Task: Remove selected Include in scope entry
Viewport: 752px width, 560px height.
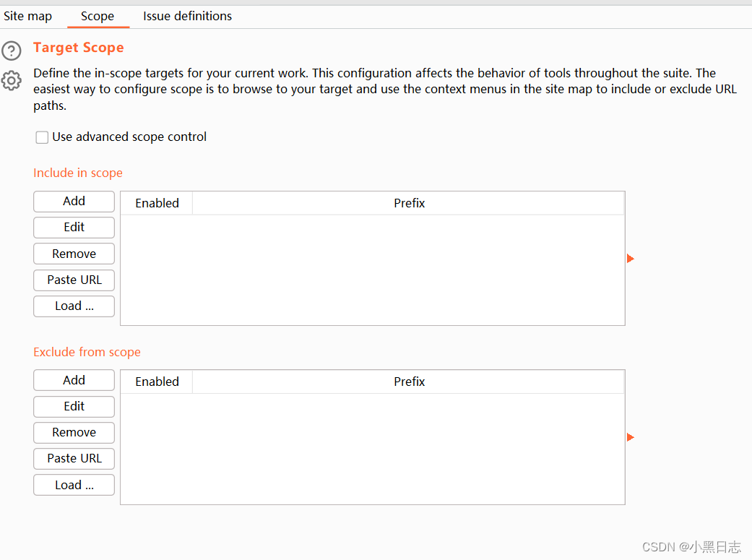Action: tap(74, 254)
